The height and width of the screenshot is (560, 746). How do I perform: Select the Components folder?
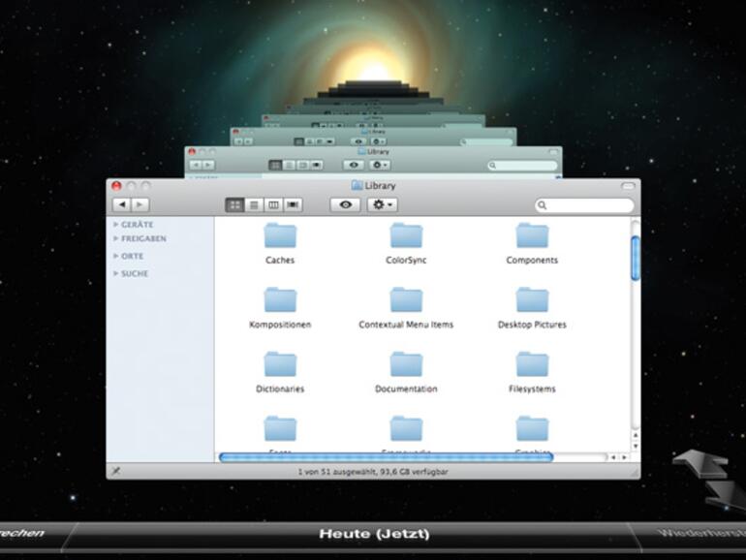[x=533, y=235]
